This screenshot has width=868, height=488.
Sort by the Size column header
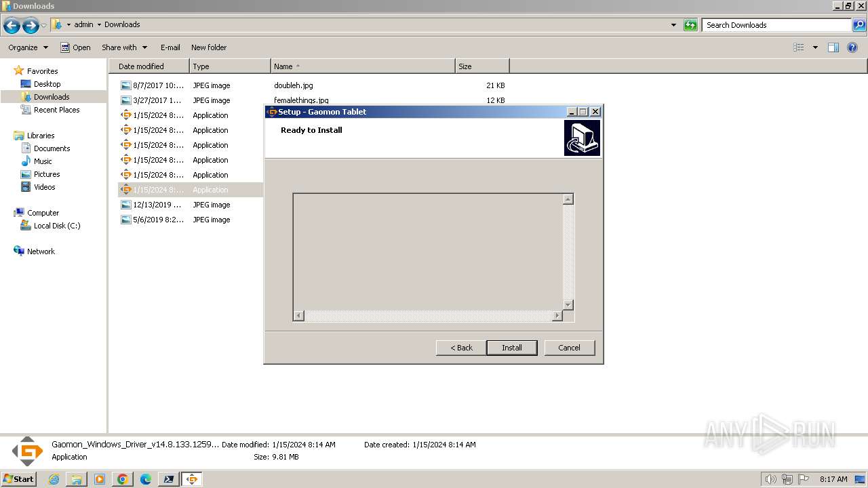(x=482, y=66)
